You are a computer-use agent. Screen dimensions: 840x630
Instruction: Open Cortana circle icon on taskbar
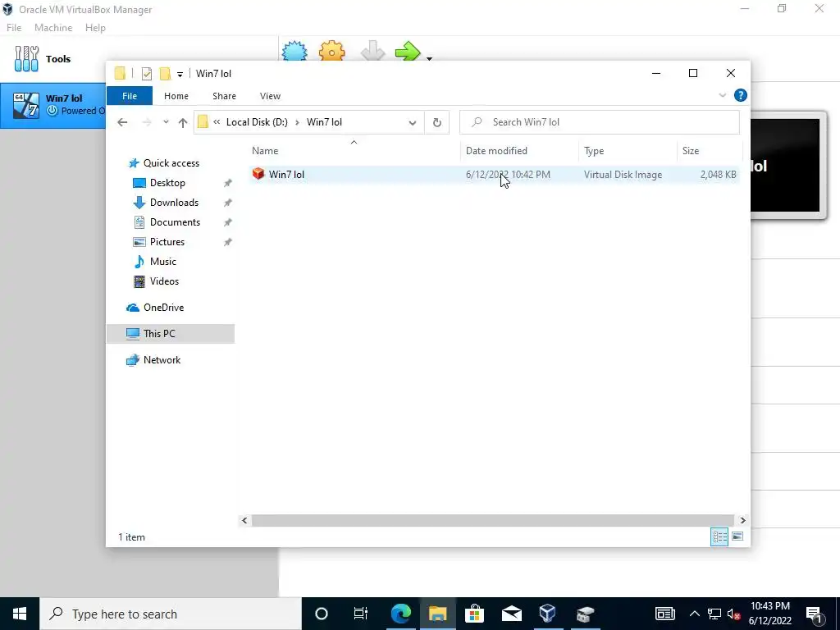321,614
